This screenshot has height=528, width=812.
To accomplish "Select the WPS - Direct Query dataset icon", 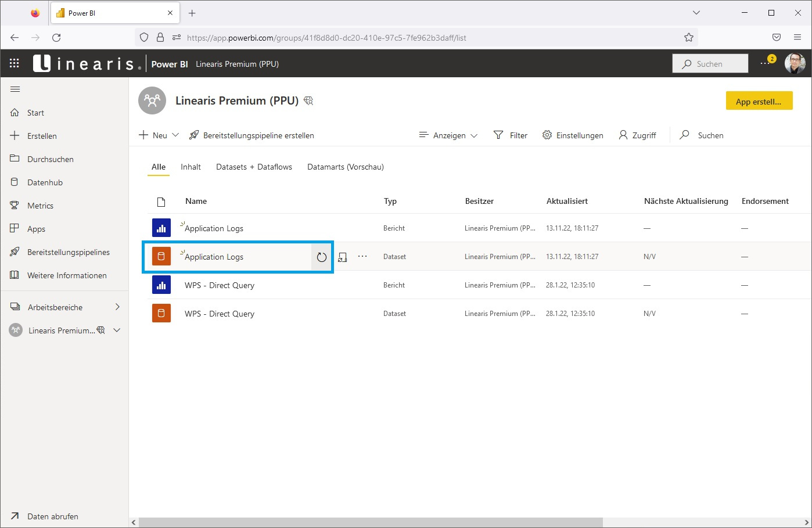I will [x=161, y=313].
